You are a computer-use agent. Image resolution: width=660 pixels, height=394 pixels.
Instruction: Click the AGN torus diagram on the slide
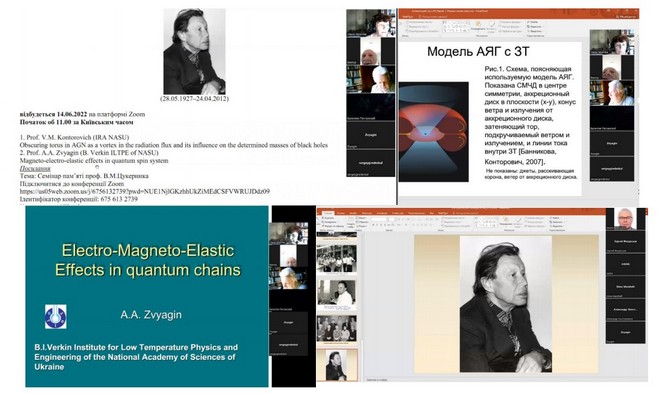pyautogui.click(x=434, y=132)
